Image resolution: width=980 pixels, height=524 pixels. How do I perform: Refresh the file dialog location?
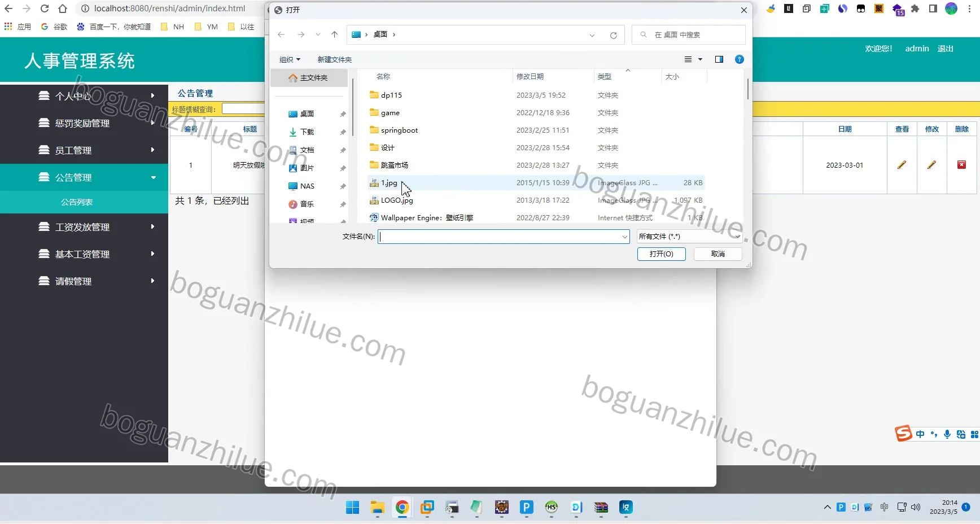[x=614, y=35]
